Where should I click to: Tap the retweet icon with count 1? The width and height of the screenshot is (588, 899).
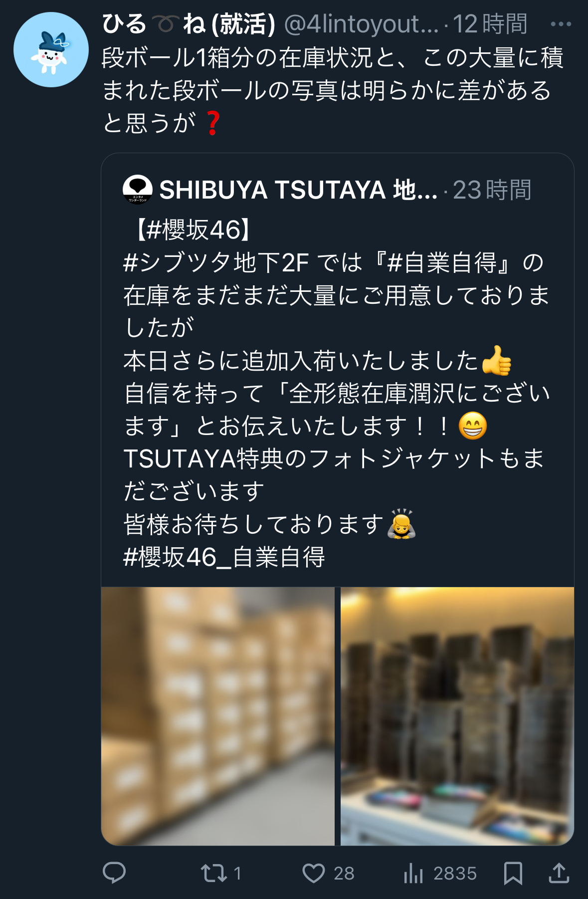tap(221, 873)
